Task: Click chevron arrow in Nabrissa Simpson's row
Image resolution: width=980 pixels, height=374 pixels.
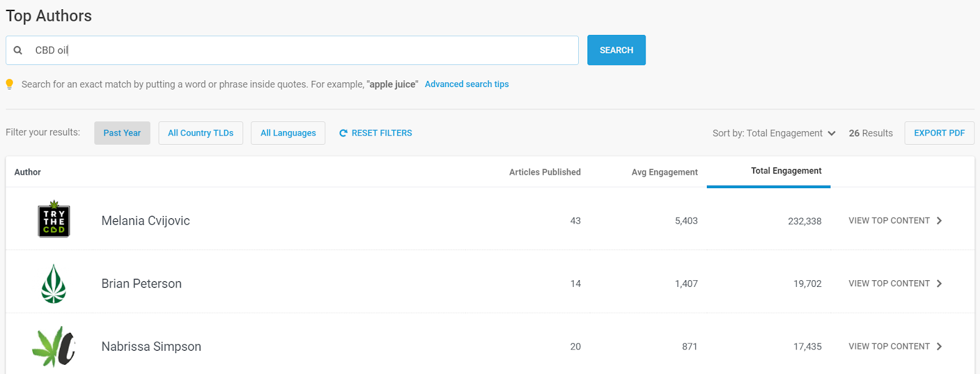Action: pyautogui.click(x=940, y=346)
